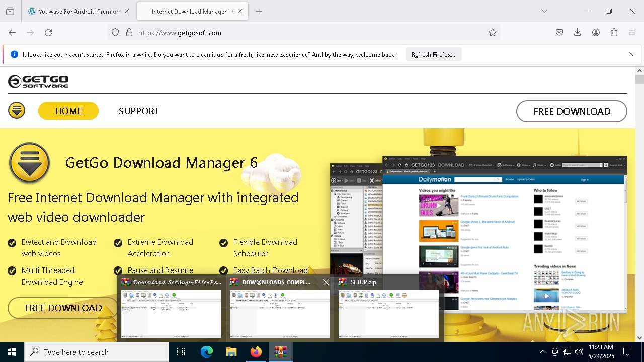The height and width of the screenshot is (362, 644).
Task: Click the Refresh Firefox button
Action: pos(433,54)
